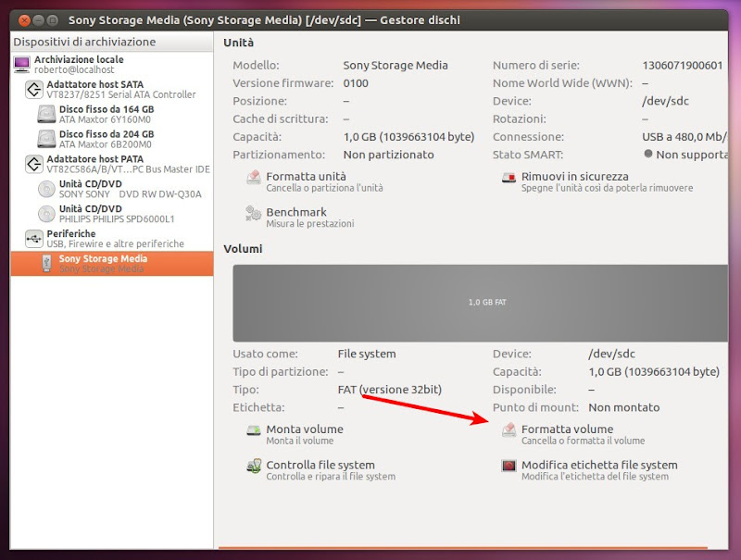Click the window title bar text
The width and height of the screenshot is (741, 560).
tap(264, 20)
